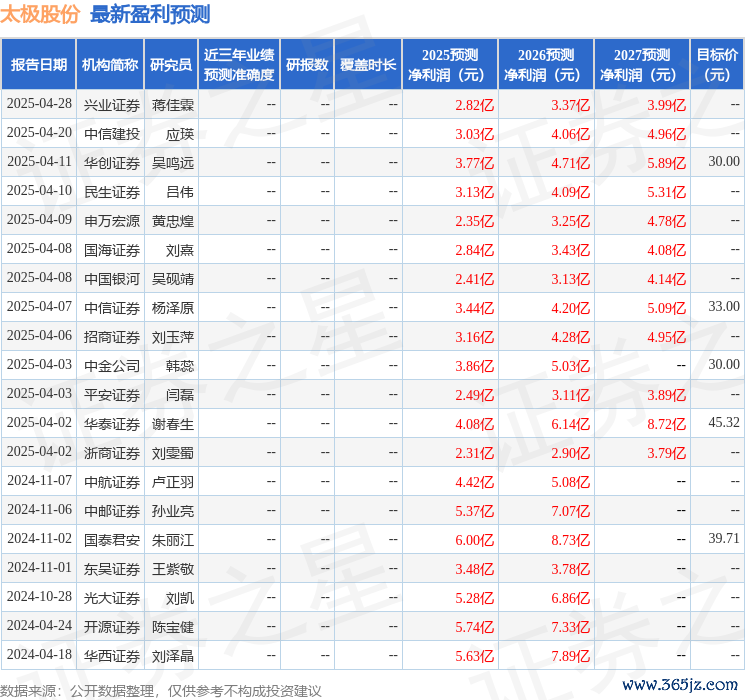Select the 国泰君安 institution cell
The image size is (745, 700).
click(x=112, y=540)
